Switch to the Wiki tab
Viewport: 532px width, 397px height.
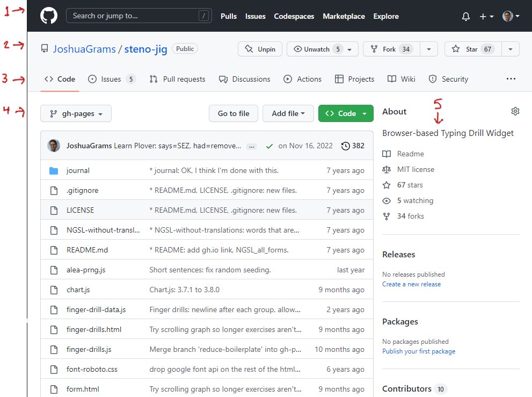(x=402, y=79)
